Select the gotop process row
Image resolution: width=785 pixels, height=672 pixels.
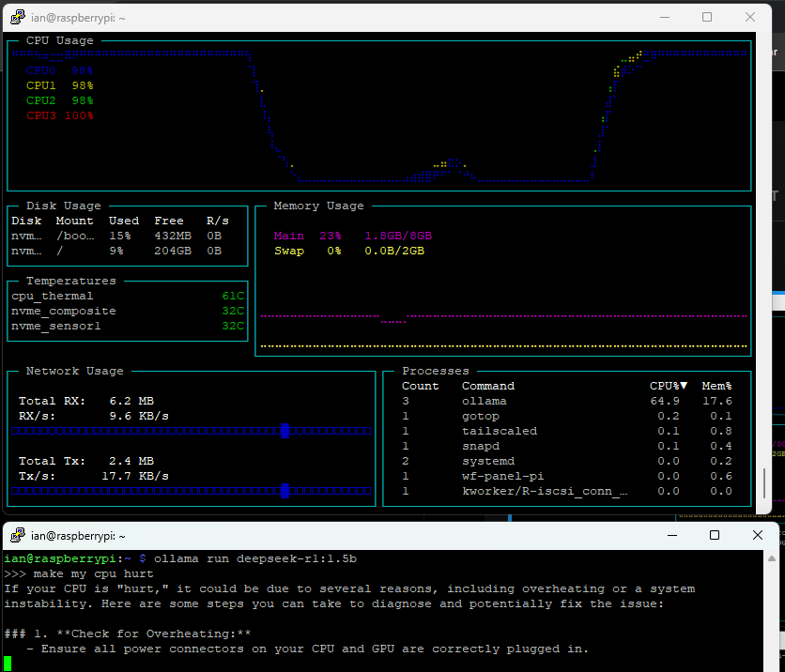tap(567, 416)
